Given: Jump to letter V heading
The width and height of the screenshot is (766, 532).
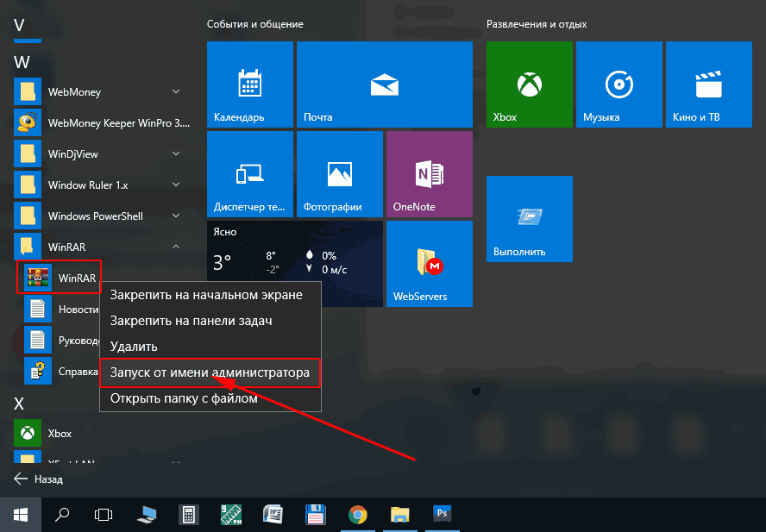Looking at the screenshot, I should tap(19, 25).
